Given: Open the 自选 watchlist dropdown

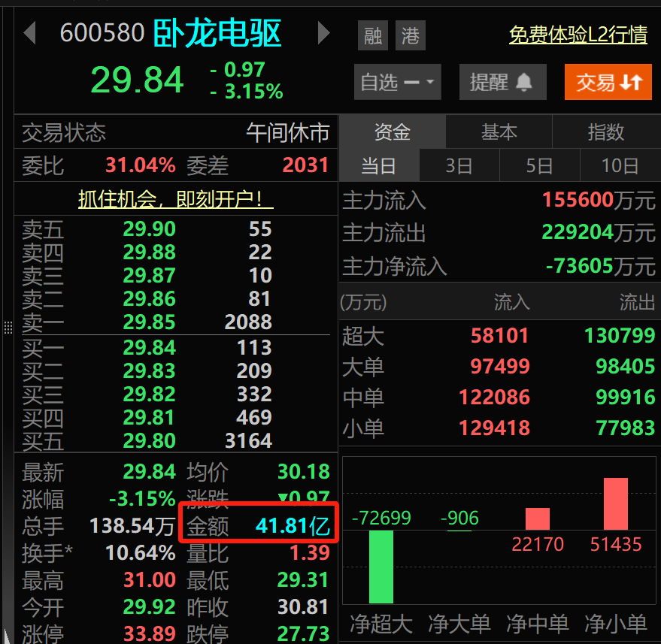Looking at the screenshot, I should pos(398,82).
